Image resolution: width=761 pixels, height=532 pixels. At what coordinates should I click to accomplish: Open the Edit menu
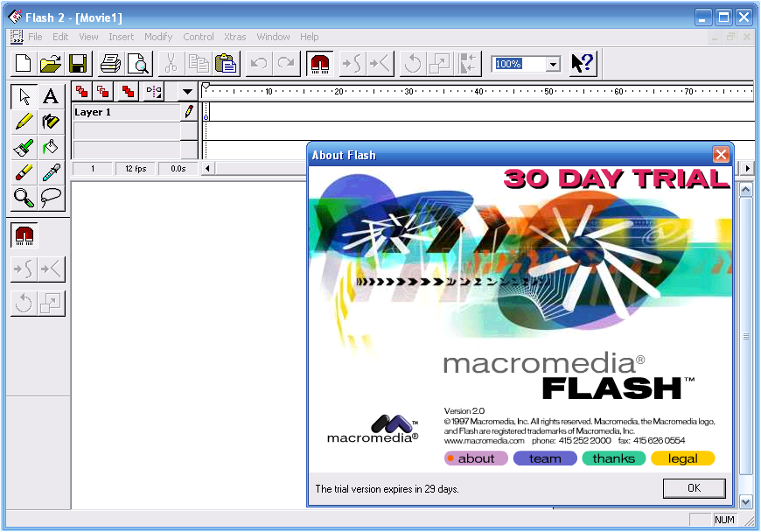(60, 37)
